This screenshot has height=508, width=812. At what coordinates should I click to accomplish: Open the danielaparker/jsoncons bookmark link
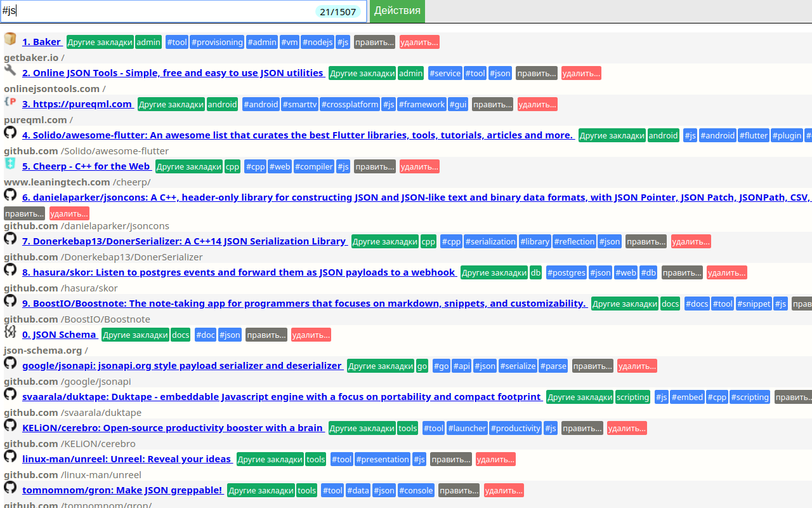pyautogui.click(x=417, y=197)
